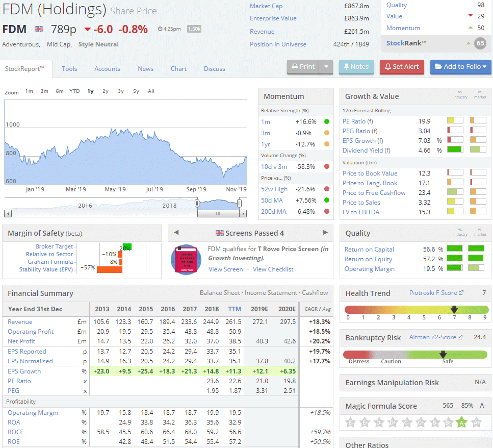Click the Bankruptcy Risk gauge marker
This screenshot has width=493, height=448.
(443, 354)
